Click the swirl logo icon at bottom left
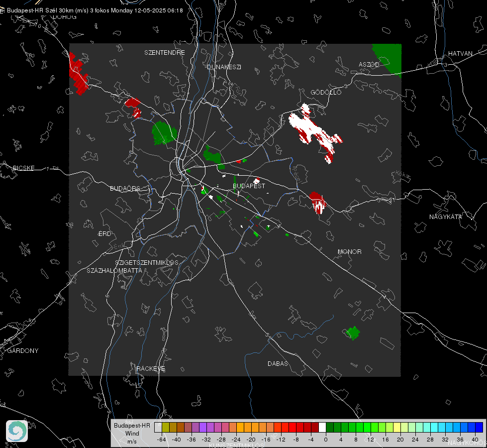487x448 pixels. point(17,431)
